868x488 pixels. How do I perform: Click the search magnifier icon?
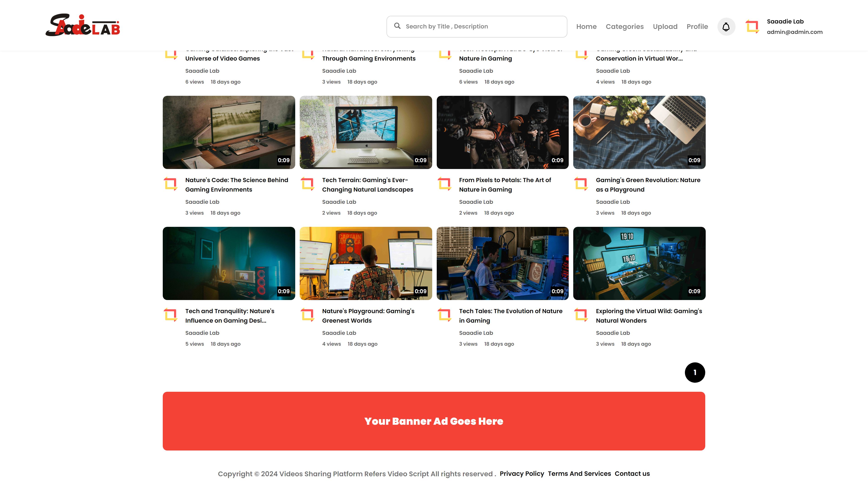tap(397, 26)
